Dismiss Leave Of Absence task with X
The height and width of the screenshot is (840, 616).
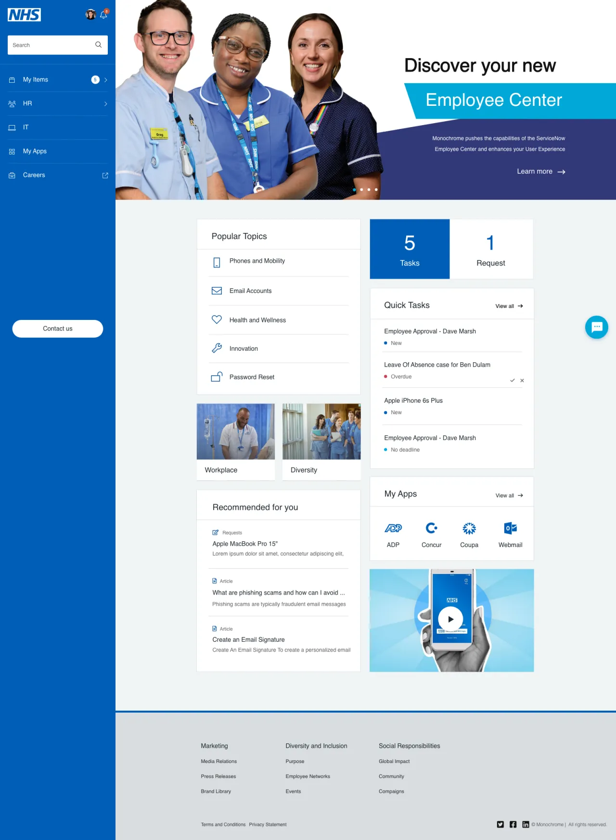[522, 381]
